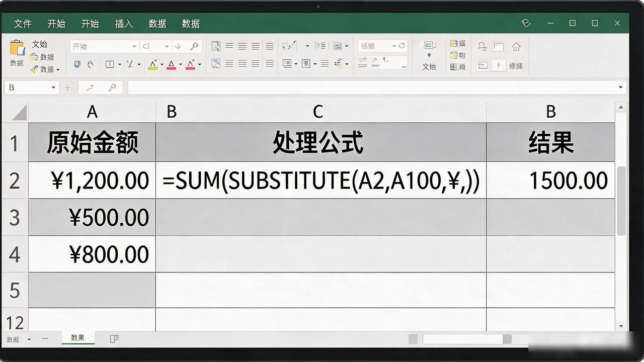Select the result cell showing 1500.00
The height and width of the screenshot is (362, 644).
point(551,180)
